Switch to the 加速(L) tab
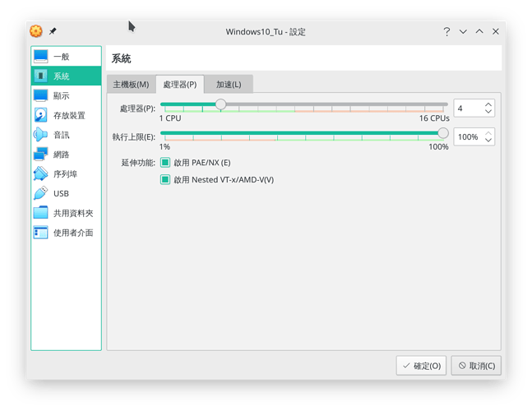The image size is (532, 411). tap(229, 84)
